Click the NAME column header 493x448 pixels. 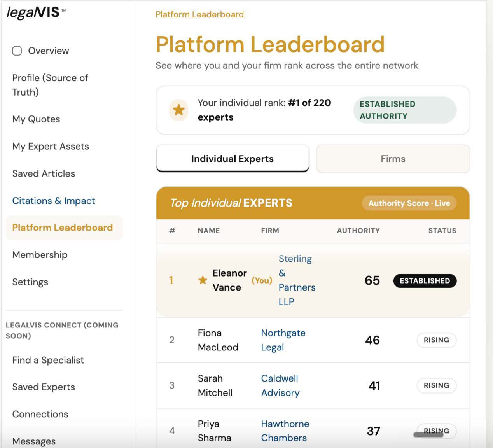pyautogui.click(x=209, y=231)
